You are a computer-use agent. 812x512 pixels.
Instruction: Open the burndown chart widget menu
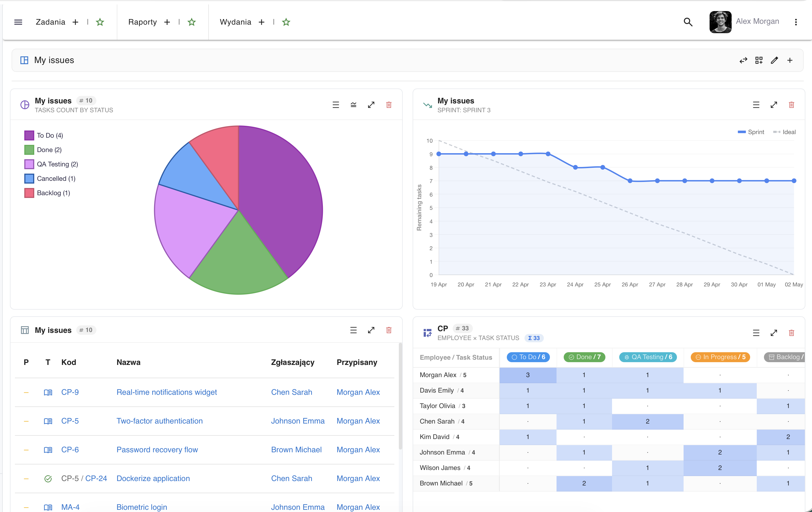click(x=756, y=105)
